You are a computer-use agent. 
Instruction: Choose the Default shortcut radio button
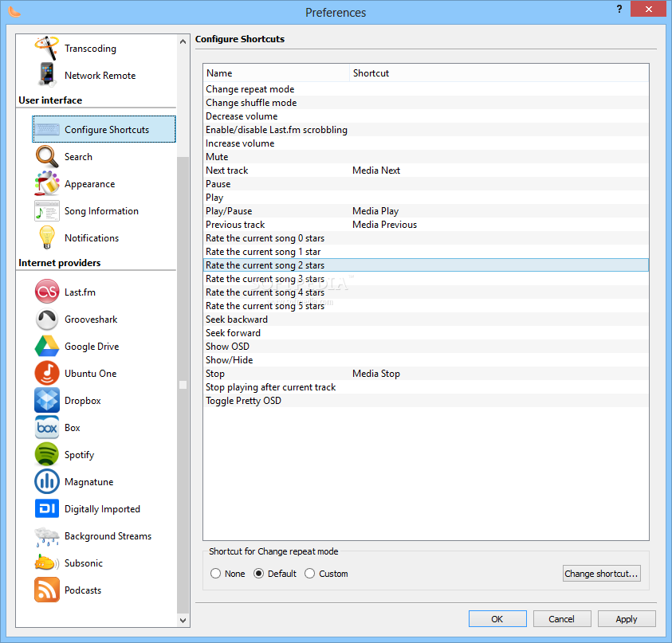click(258, 573)
